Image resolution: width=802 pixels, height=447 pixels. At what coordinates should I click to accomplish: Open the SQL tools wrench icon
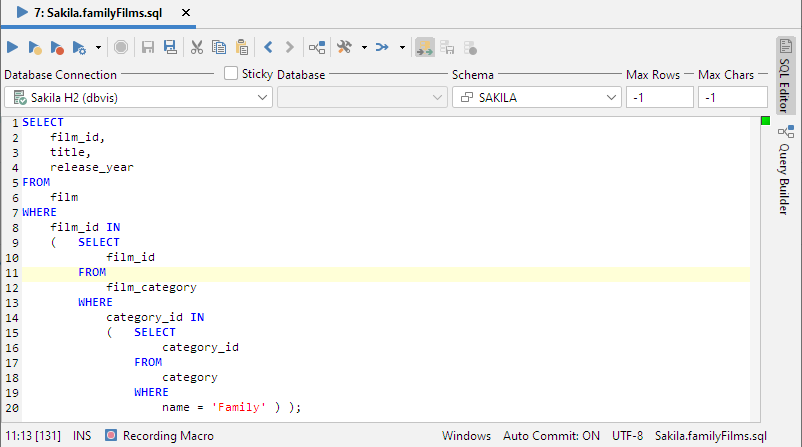point(344,47)
